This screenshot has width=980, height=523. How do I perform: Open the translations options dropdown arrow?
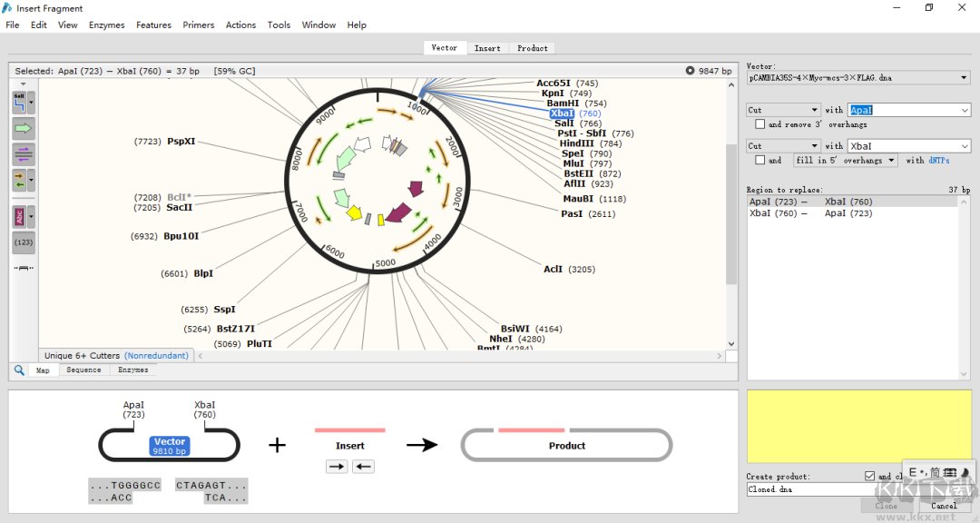31,180
